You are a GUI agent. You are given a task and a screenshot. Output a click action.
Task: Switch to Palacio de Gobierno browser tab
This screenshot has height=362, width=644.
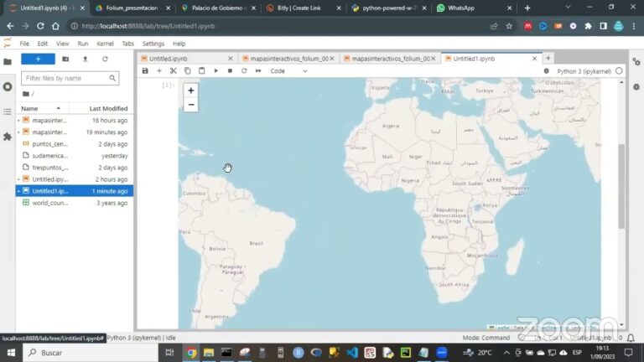[x=218, y=8]
